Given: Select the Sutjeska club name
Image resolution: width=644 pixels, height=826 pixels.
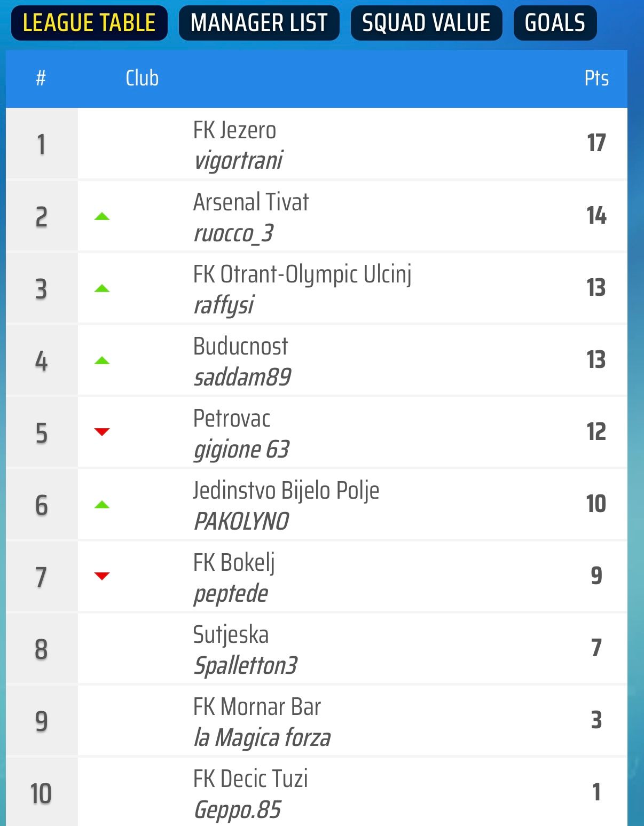Looking at the screenshot, I should [x=231, y=635].
